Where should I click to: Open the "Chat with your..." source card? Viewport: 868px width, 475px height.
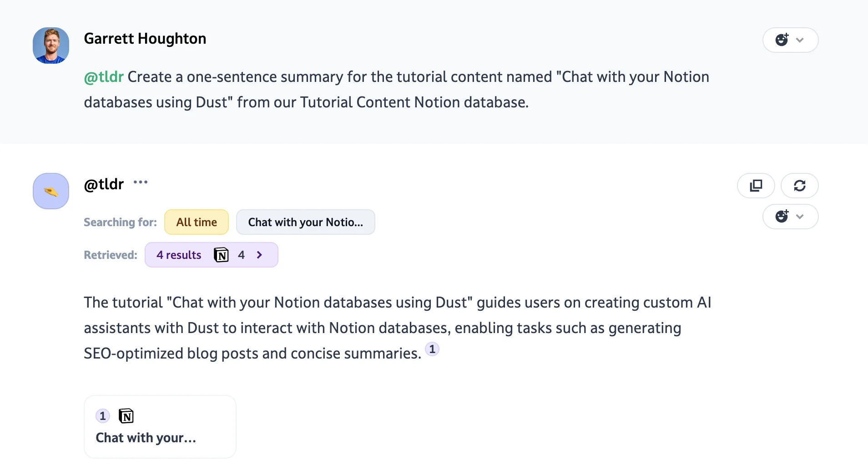point(160,427)
